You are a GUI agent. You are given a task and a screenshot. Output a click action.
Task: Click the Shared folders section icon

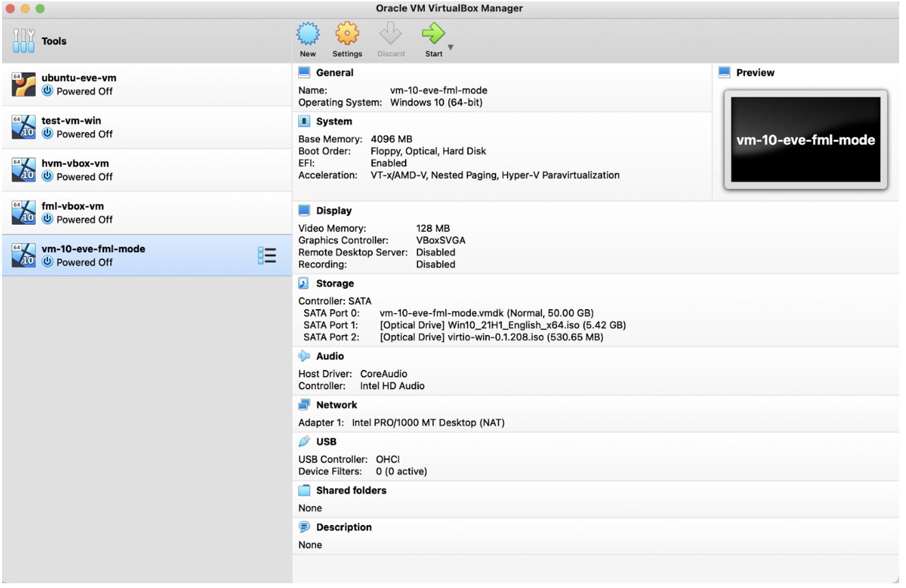click(304, 490)
